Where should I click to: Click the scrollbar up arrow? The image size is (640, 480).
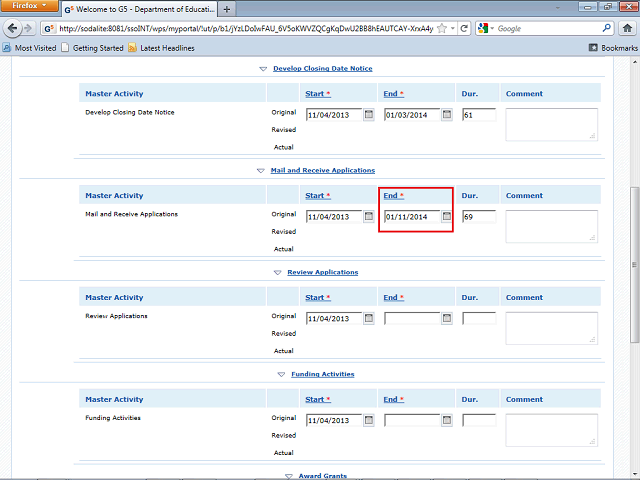pyautogui.click(x=635, y=62)
